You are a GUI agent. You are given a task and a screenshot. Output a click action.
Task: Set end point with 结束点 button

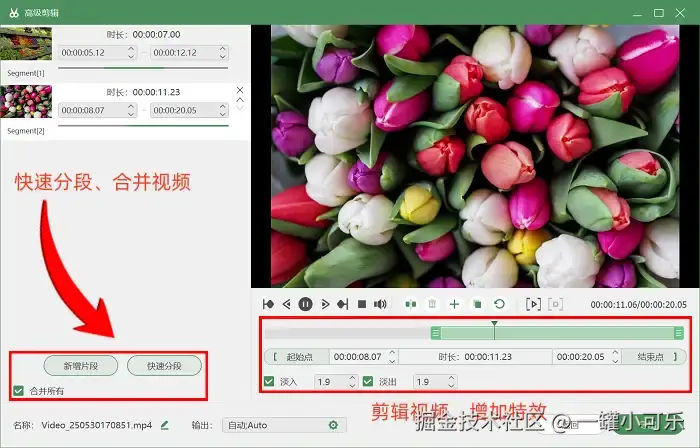654,357
